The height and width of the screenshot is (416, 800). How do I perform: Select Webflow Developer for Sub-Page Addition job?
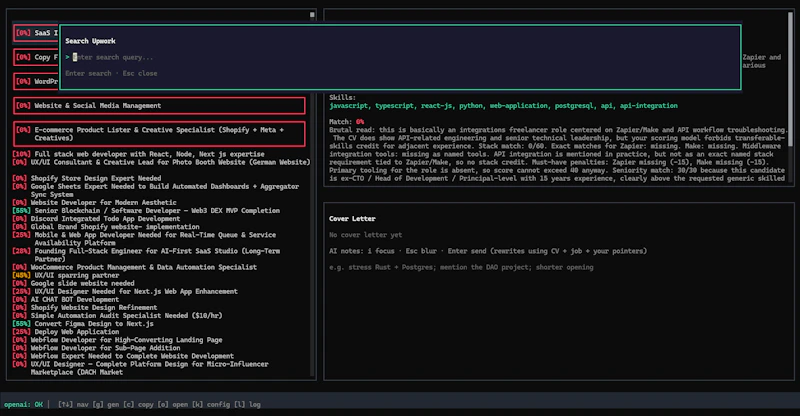coord(96,348)
